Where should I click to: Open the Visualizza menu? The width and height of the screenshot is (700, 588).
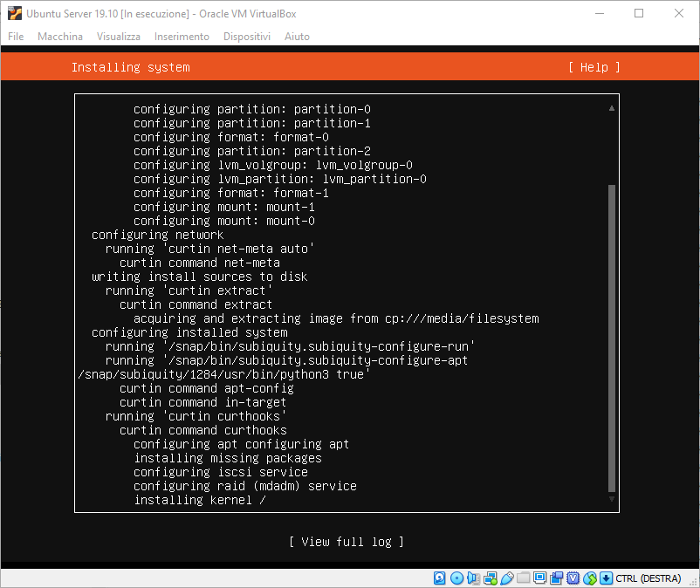coord(119,37)
